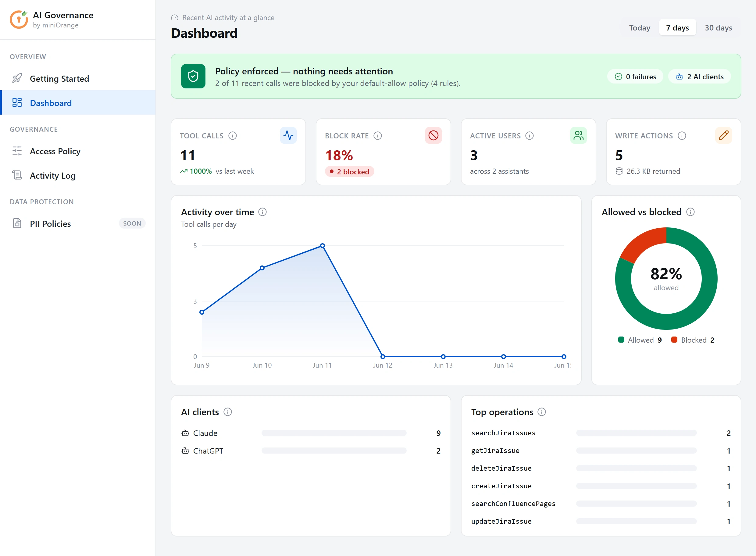The width and height of the screenshot is (756, 556).
Task: Click the robot icon next to ChatGPT
Action: click(185, 451)
